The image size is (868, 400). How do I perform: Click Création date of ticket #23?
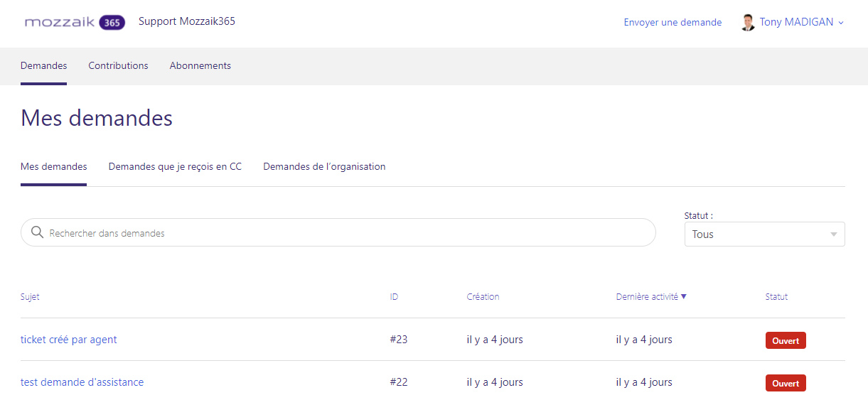tap(495, 340)
